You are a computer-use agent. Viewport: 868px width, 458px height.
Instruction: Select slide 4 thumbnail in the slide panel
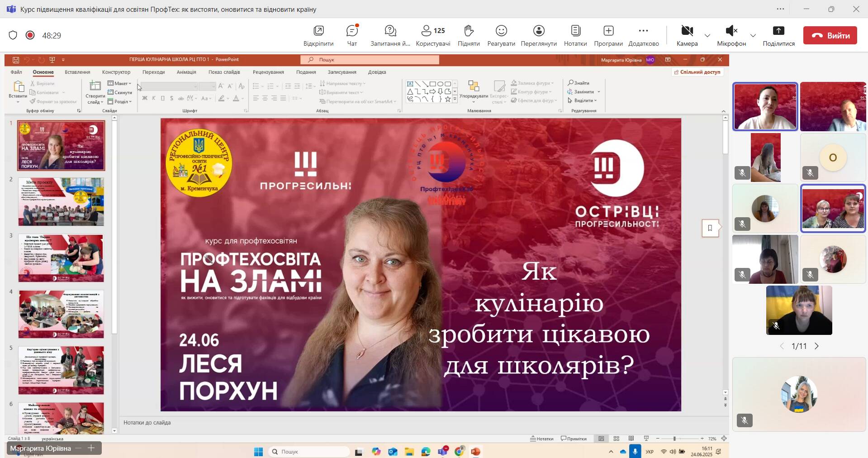[61, 314]
